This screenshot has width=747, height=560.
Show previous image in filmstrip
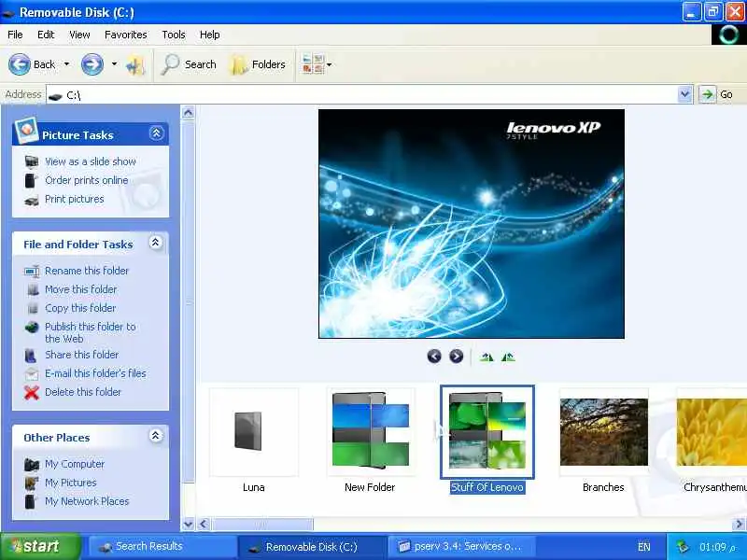[x=434, y=357]
